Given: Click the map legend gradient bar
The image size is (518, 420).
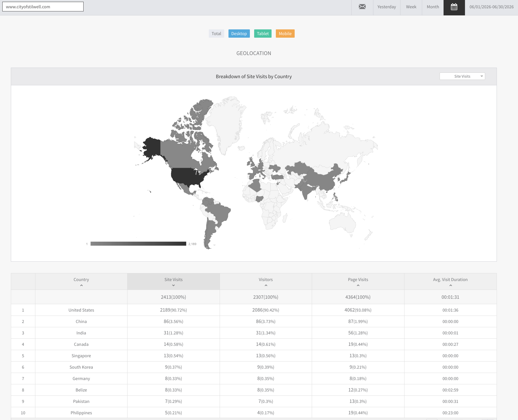Looking at the screenshot, I should 138,244.
